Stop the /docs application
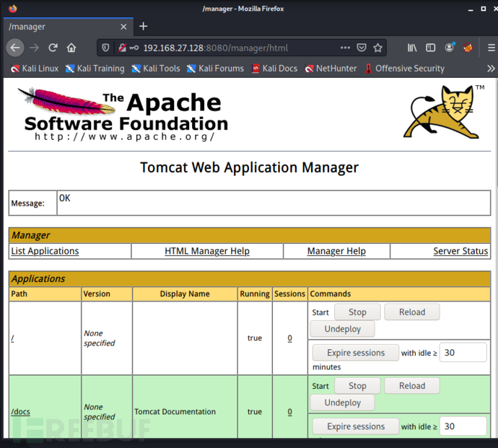The height and width of the screenshot is (448, 498). click(x=357, y=386)
